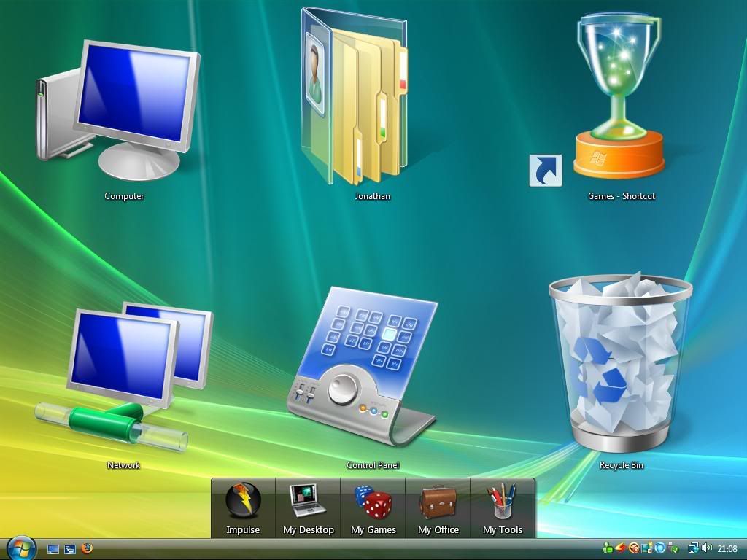
Task: Select the "Games - Shortcut" label text
Action: (622, 196)
